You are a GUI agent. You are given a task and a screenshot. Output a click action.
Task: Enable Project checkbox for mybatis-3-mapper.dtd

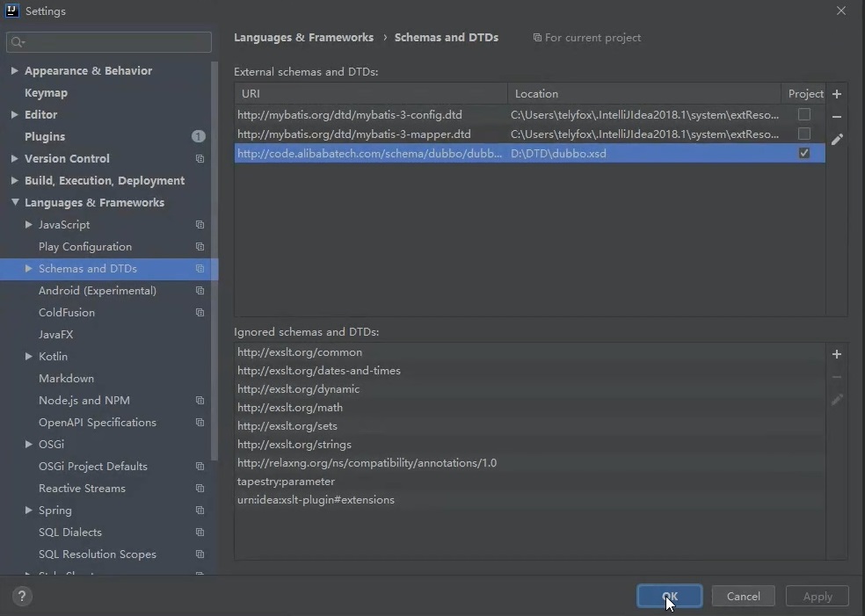point(803,134)
